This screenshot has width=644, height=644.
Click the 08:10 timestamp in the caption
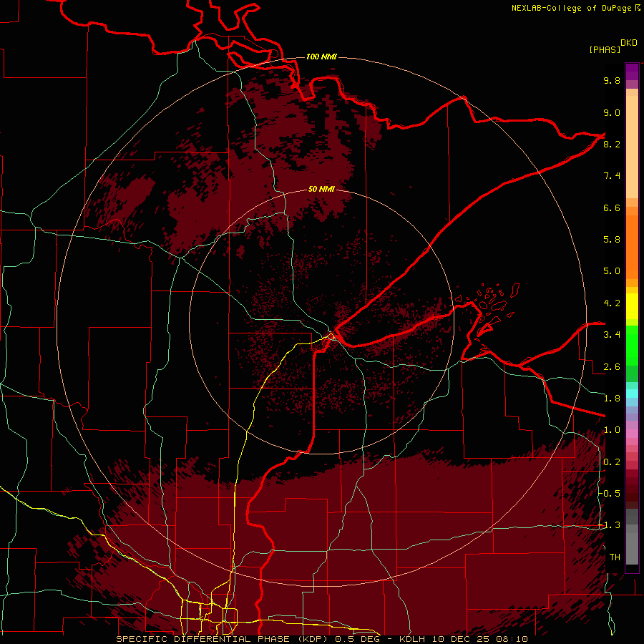tap(514, 639)
